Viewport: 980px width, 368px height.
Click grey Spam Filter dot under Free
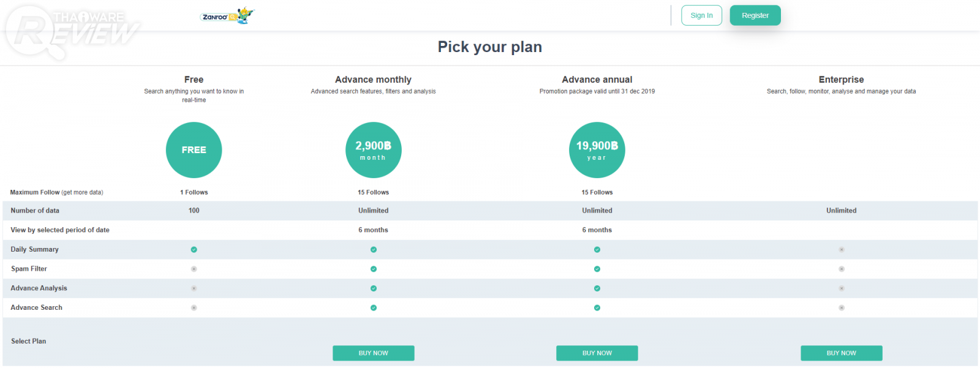194,269
